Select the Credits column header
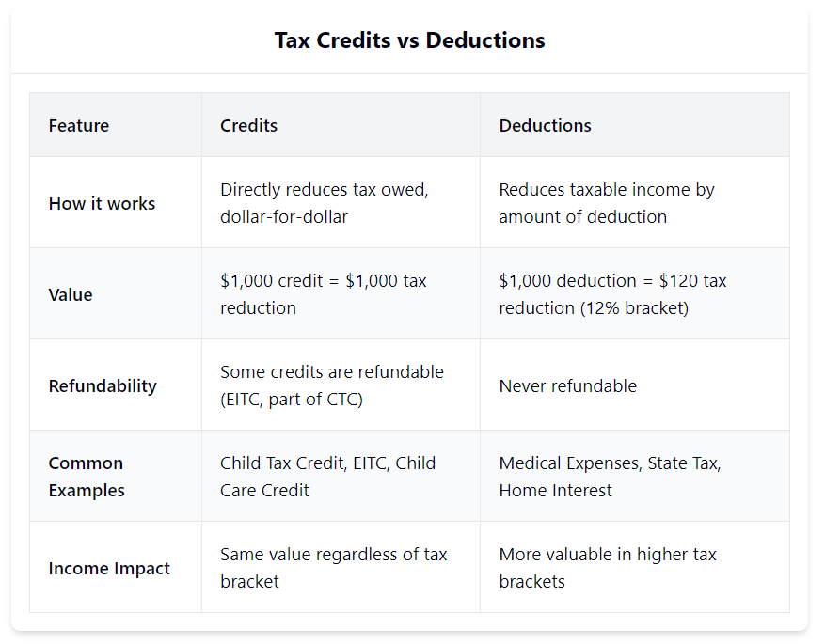Image resolution: width=825 pixels, height=644 pixels. (248, 125)
